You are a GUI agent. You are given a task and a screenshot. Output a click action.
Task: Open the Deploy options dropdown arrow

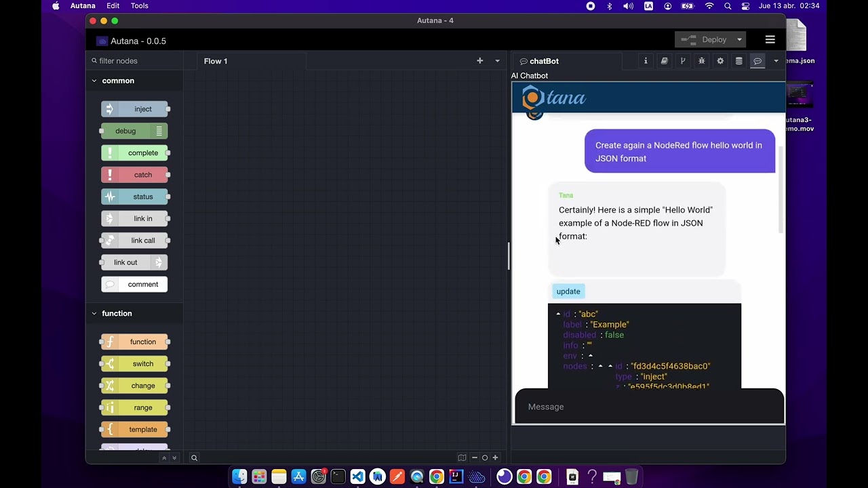click(x=739, y=40)
